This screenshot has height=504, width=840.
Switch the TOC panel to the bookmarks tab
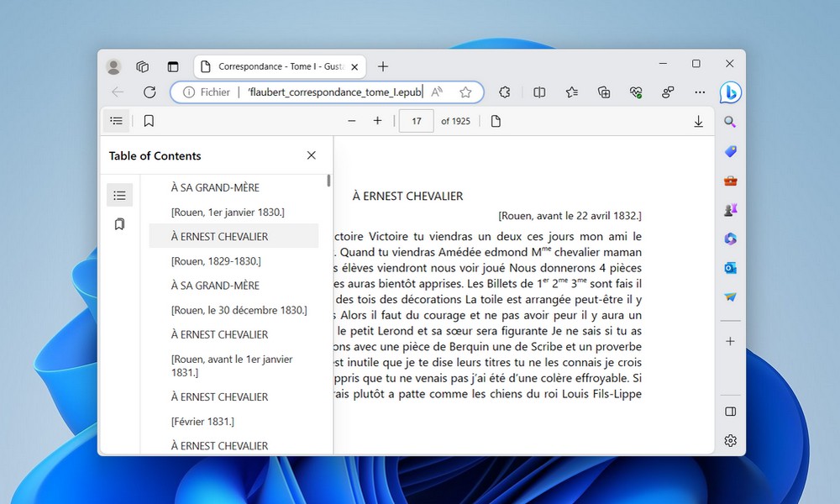pos(120,223)
